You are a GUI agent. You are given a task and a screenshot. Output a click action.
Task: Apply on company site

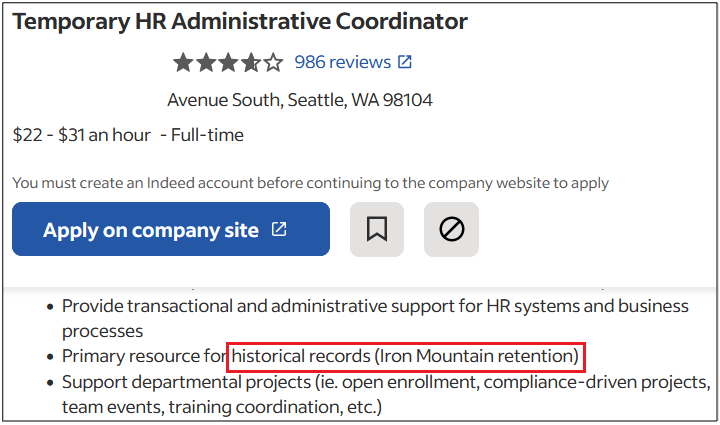[x=171, y=229]
